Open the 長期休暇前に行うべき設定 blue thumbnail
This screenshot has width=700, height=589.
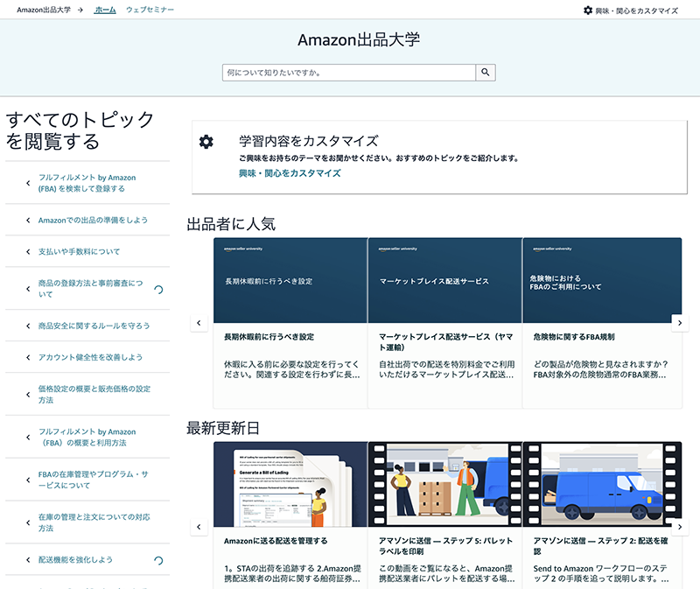click(x=290, y=280)
